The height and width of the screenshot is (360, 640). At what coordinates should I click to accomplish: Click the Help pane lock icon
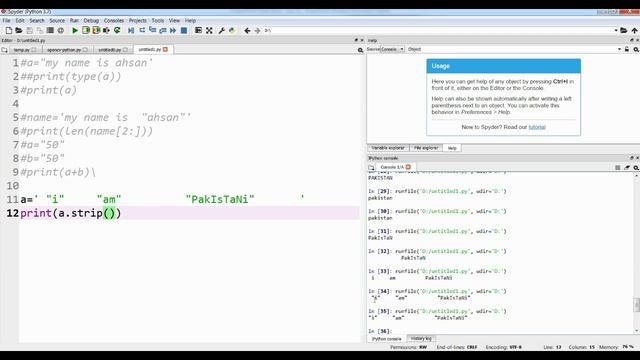point(627,49)
